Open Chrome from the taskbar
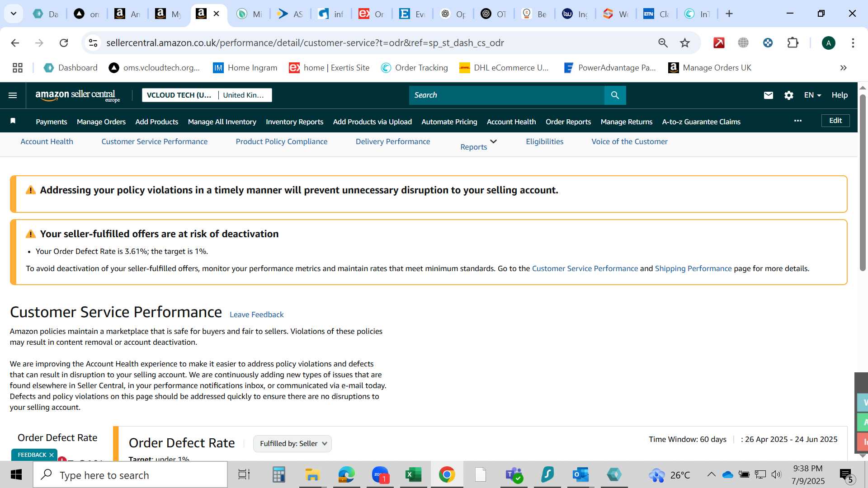The image size is (868, 488). pos(447,475)
